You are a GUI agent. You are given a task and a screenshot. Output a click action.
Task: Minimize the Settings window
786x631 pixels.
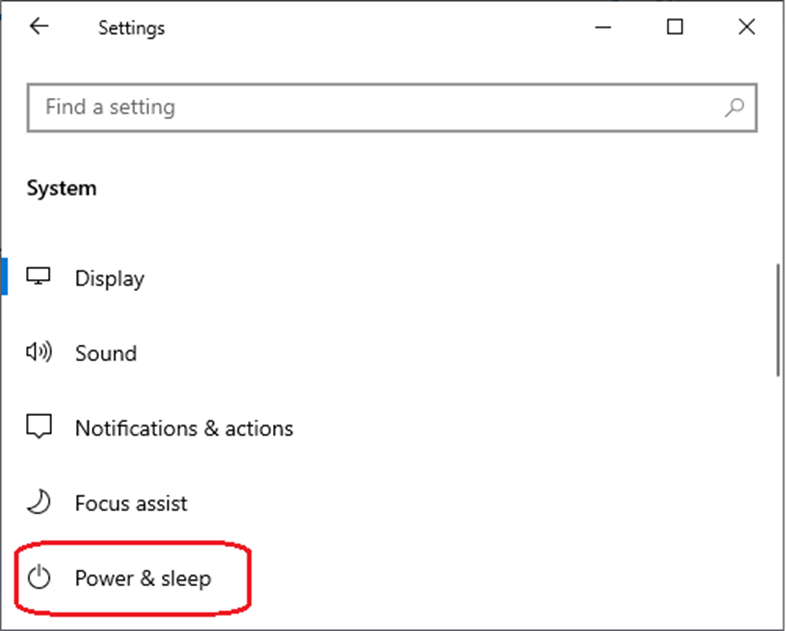click(x=603, y=27)
